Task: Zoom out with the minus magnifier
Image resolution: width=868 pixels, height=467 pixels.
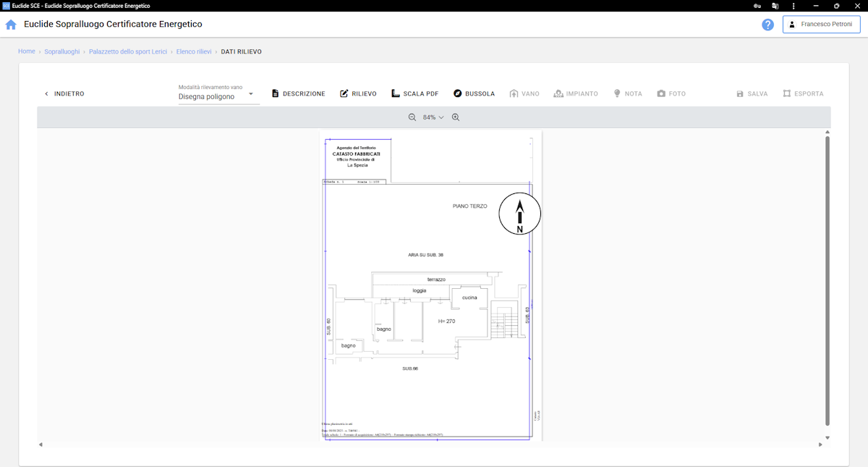Action: coord(412,117)
